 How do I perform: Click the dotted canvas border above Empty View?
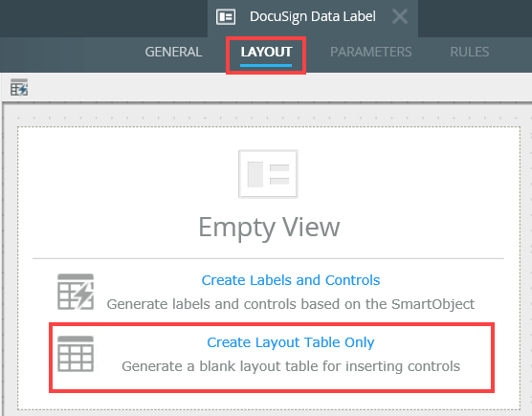268,127
